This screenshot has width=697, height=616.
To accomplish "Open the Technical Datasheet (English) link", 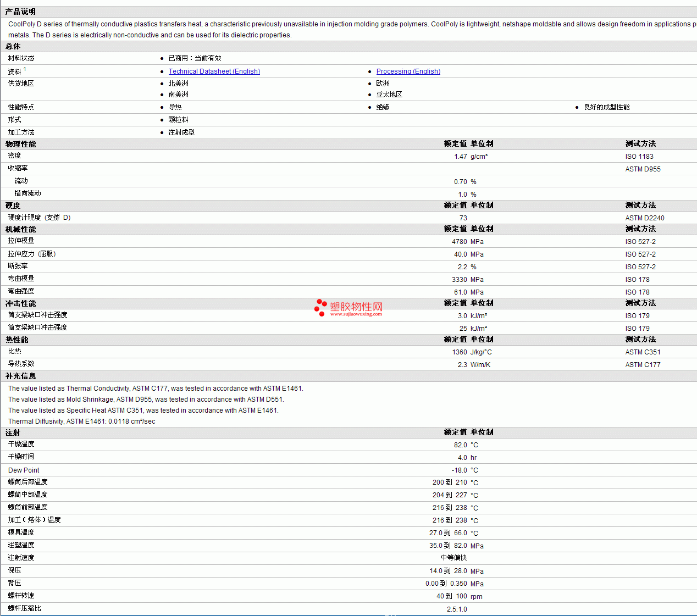I will point(214,71).
